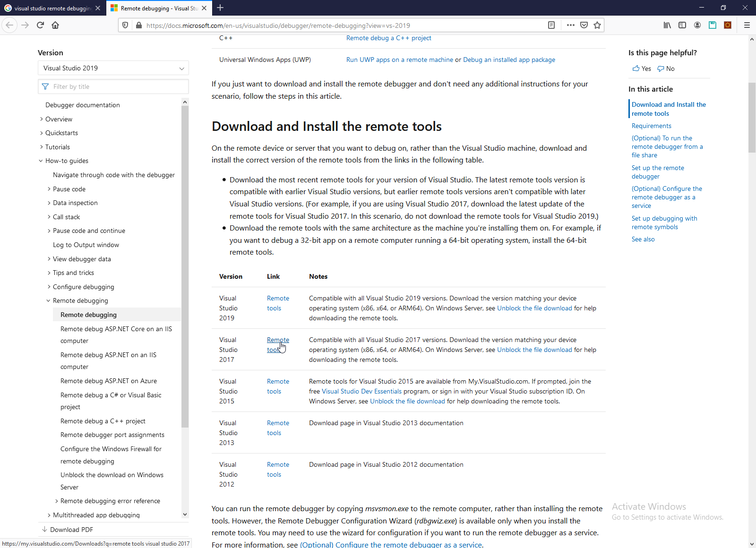Show tracking protection shield info
Screen dimensions: 756x548
coord(125,25)
